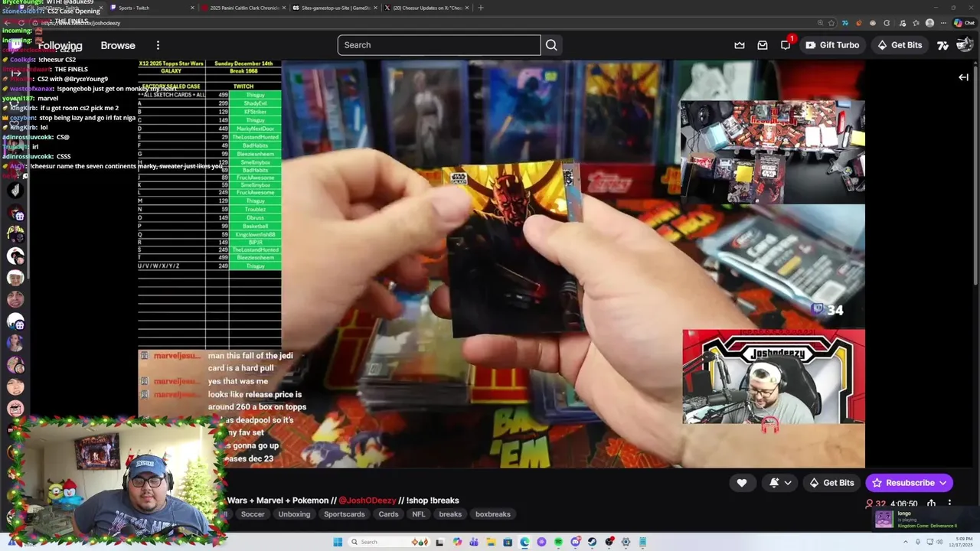This screenshot has height=551, width=980.
Task: Open the Twitch home logo
Action: pos(16,45)
